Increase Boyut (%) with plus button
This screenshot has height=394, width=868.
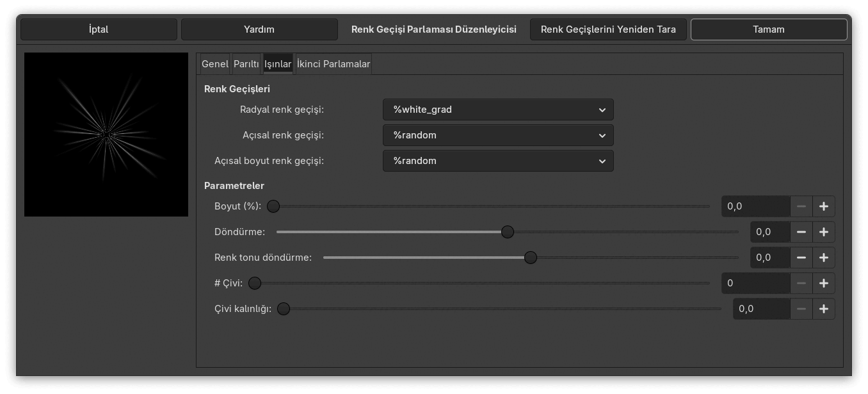tap(824, 206)
